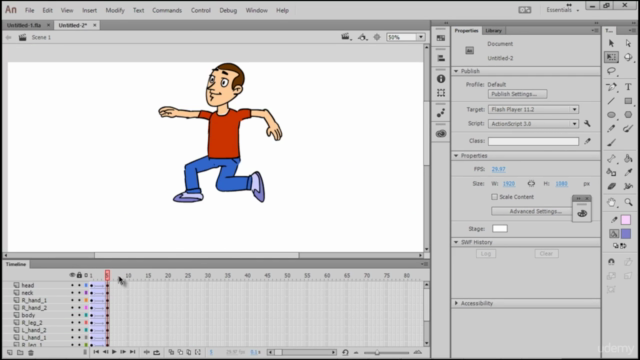Click the Publish Settings button
The width and height of the screenshot is (640, 360).
point(517,94)
